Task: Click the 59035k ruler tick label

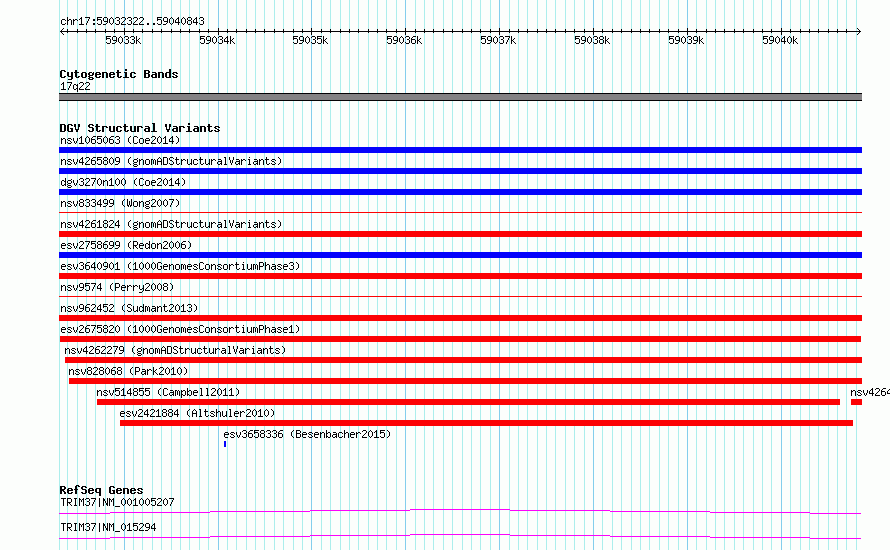Action: click(x=310, y=40)
